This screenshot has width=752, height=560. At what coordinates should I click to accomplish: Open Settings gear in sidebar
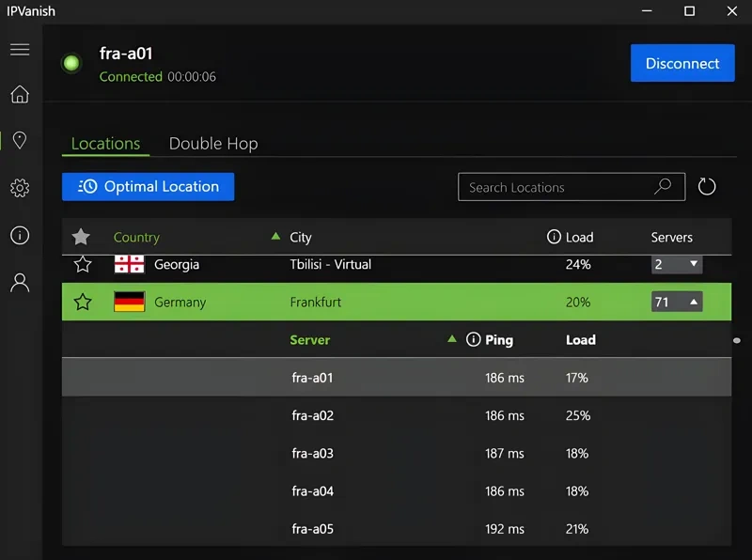coord(20,188)
